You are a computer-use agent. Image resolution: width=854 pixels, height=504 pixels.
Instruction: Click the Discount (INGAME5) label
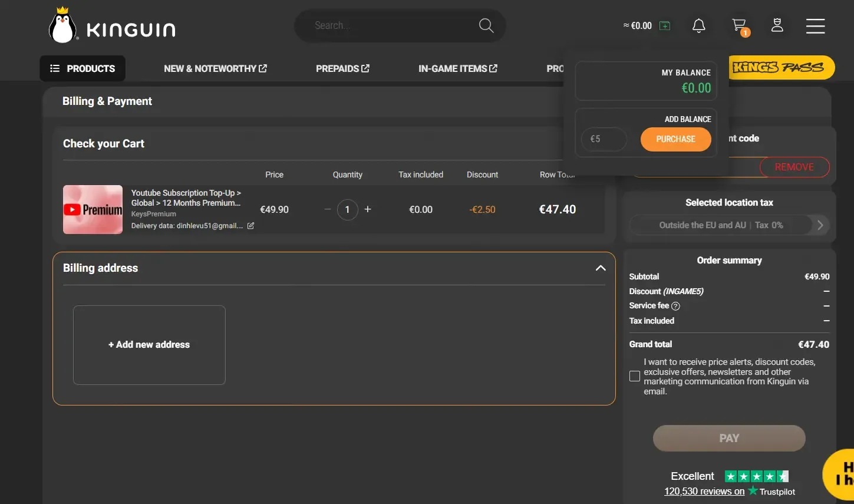(x=667, y=291)
